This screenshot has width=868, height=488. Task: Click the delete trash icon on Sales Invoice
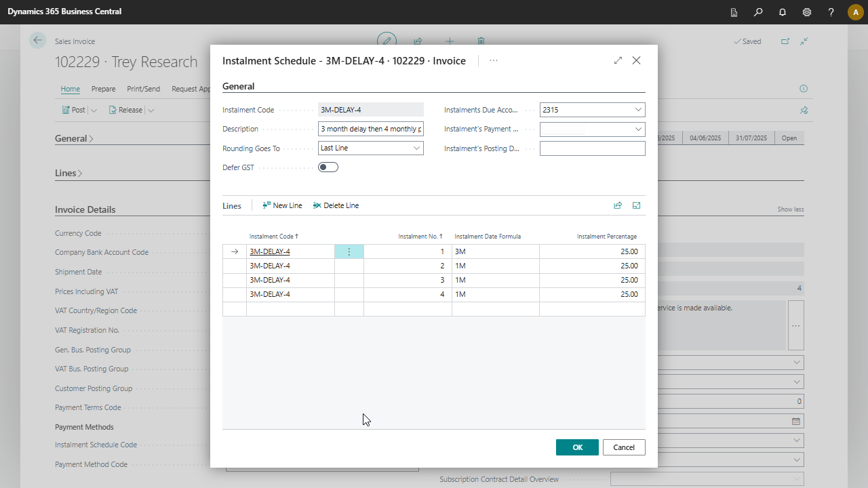tap(481, 41)
